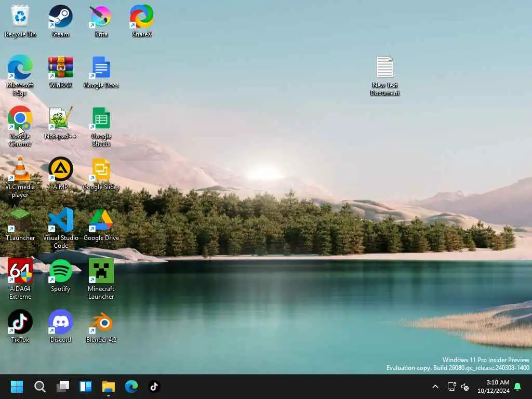Select the TLauncher shortcut
The image size is (532, 399).
click(x=20, y=224)
